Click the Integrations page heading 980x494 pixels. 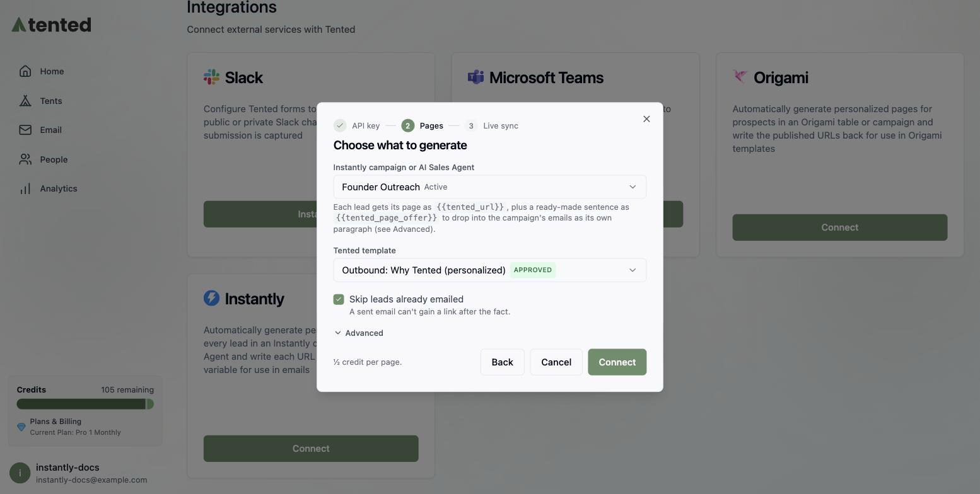click(231, 8)
